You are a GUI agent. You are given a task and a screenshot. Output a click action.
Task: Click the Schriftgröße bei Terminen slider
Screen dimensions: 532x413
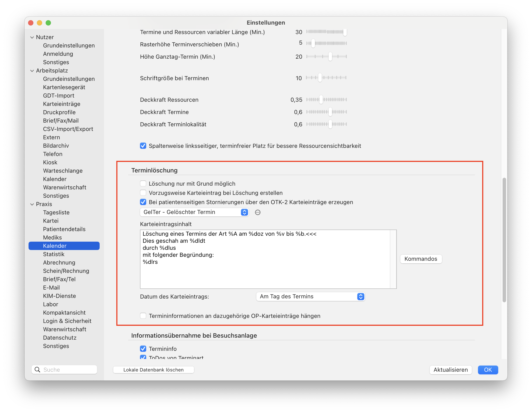pyautogui.click(x=326, y=78)
